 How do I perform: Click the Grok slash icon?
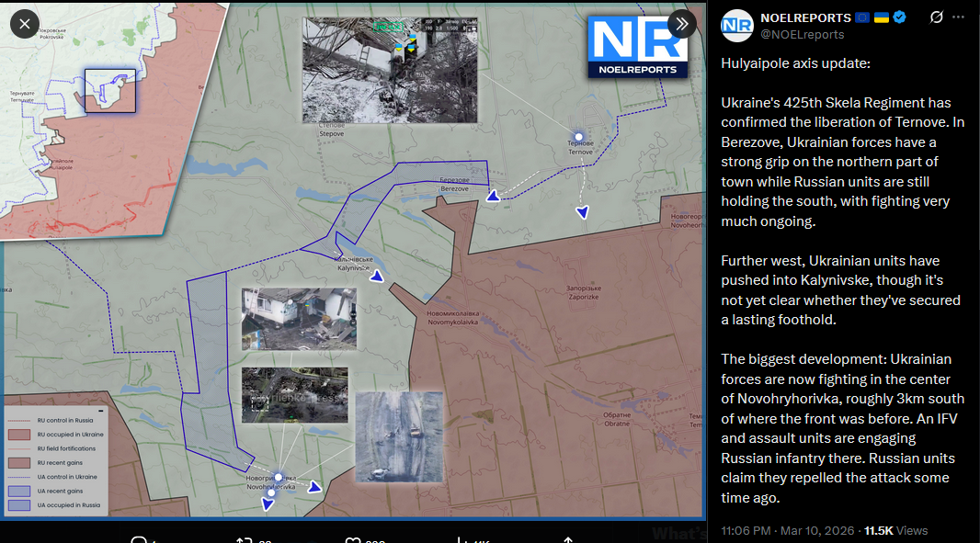click(x=936, y=17)
